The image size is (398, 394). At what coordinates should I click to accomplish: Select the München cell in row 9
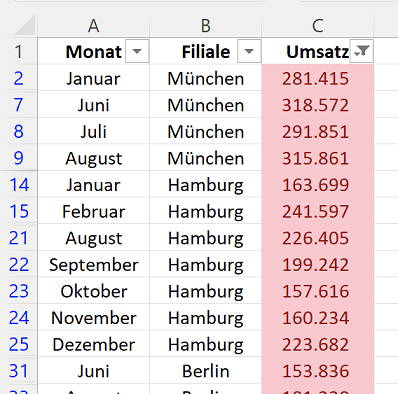click(206, 158)
